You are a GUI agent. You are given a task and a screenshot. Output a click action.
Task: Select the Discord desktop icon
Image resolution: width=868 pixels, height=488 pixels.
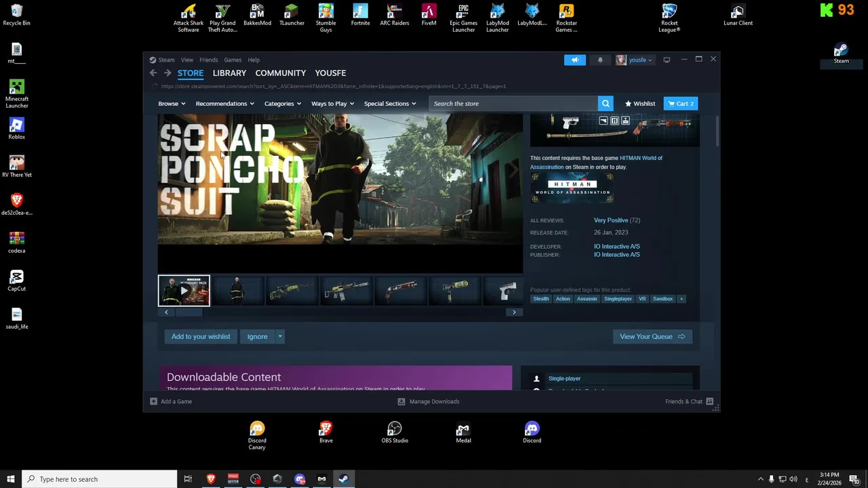tap(532, 432)
